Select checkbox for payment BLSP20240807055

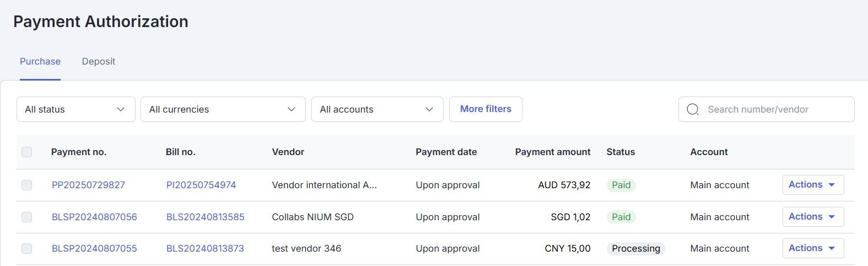point(26,248)
